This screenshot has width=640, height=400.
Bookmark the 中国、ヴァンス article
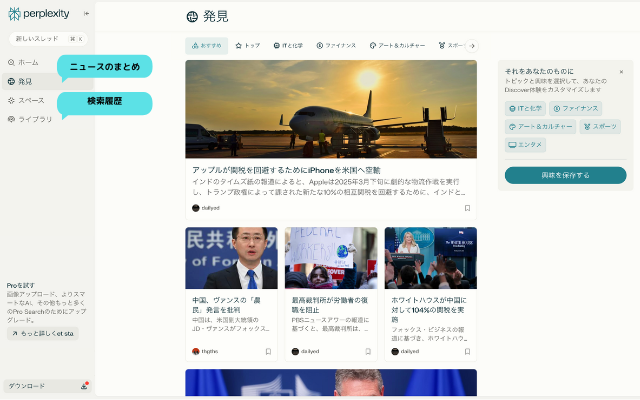pyautogui.click(x=268, y=351)
